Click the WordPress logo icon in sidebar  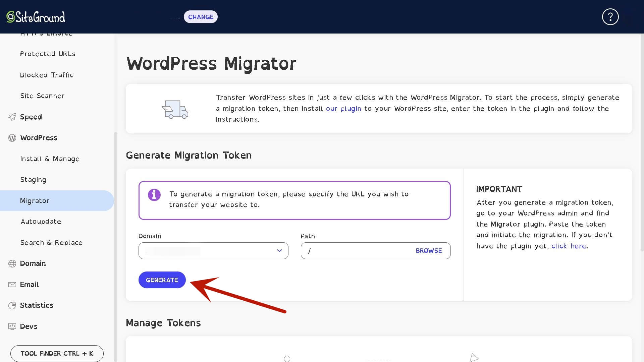12,138
